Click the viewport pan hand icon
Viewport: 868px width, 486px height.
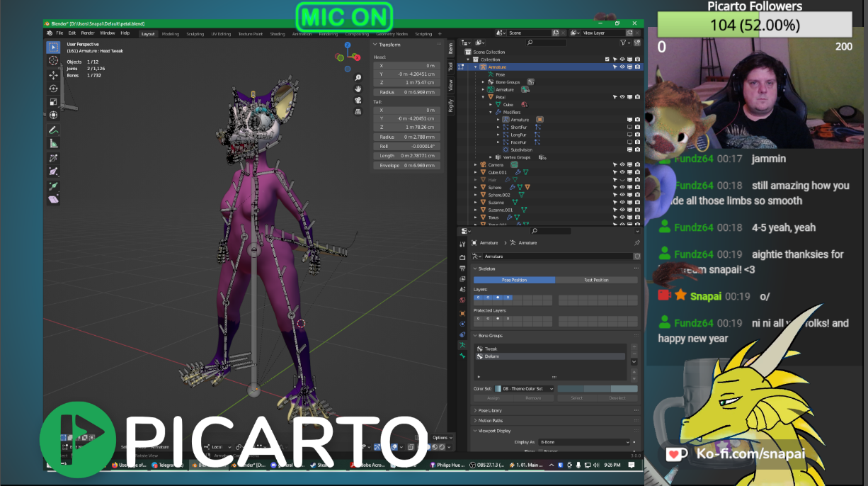pyautogui.click(x=358, y=89)
